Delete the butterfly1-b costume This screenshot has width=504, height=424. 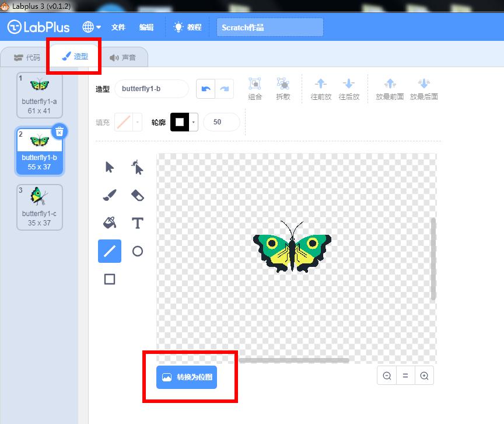point(60,131)
